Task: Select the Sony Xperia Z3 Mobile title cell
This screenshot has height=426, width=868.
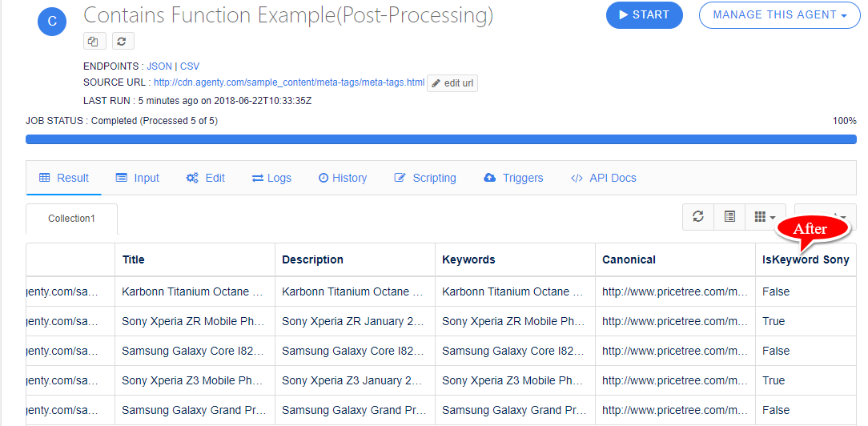Action: click(x=195, y=380)
